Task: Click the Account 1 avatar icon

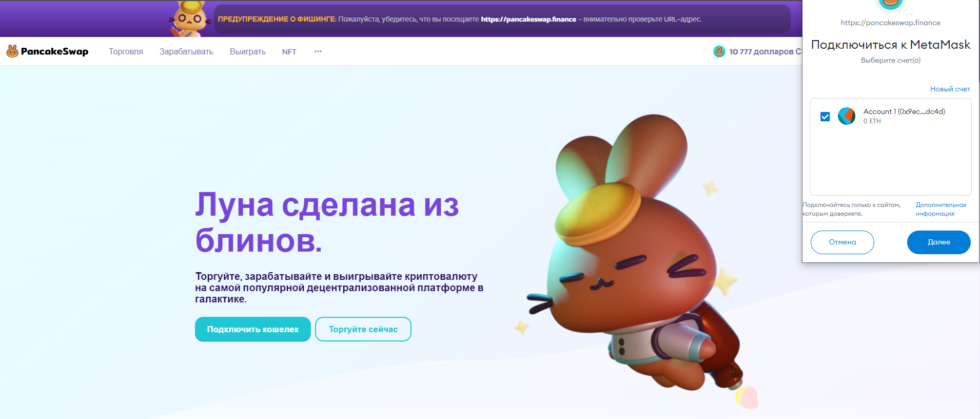Action: 847,116
